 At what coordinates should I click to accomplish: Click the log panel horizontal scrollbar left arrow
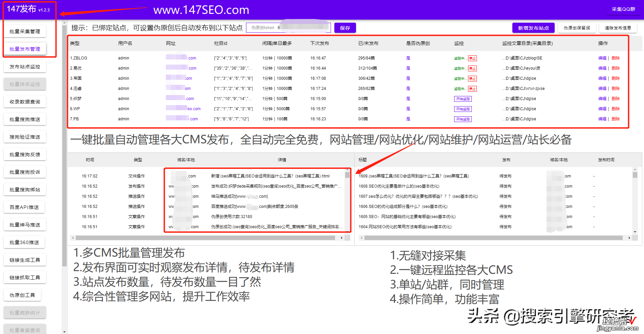(73, 238)
